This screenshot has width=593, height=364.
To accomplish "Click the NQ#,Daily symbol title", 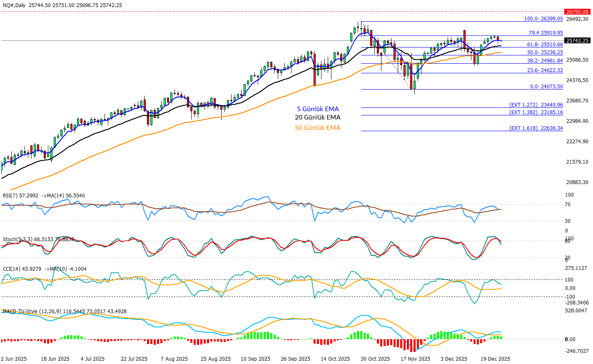I will (x=14, y=5).
